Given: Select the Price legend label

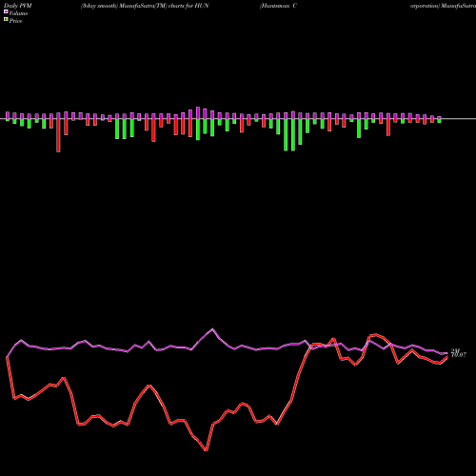Looking at the screenshot, I should point(15,21).
